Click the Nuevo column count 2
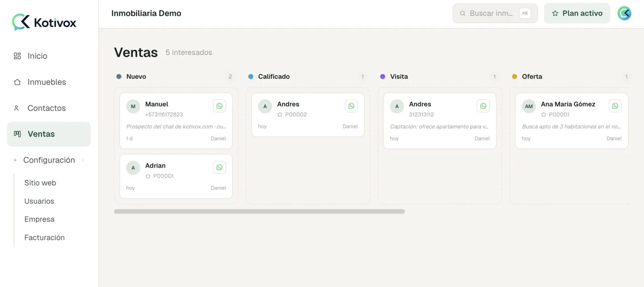Screen dimensions: 644x287 pyautogui.click(x=230, y=76)
